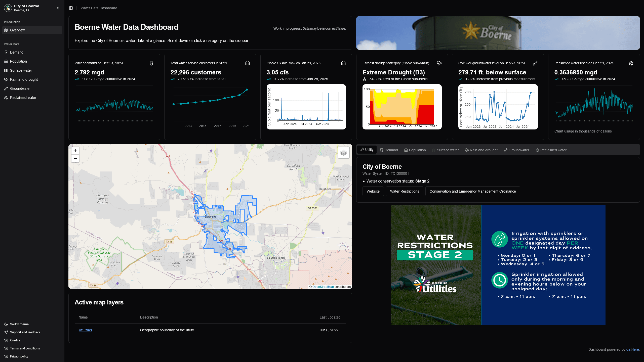This screenshot has width=644, height=362.
Task: Switch to the Demand tab
Action: [x=389, y=150]
